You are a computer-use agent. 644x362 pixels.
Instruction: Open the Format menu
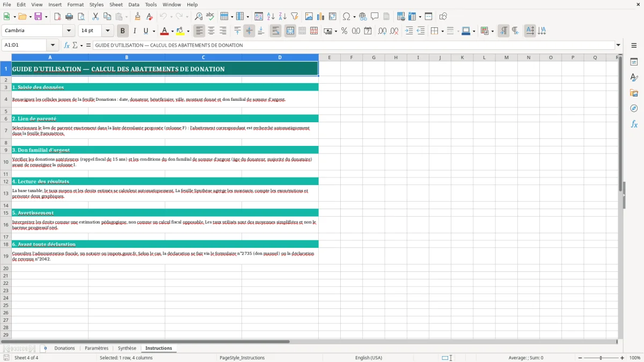pos(75,4)
